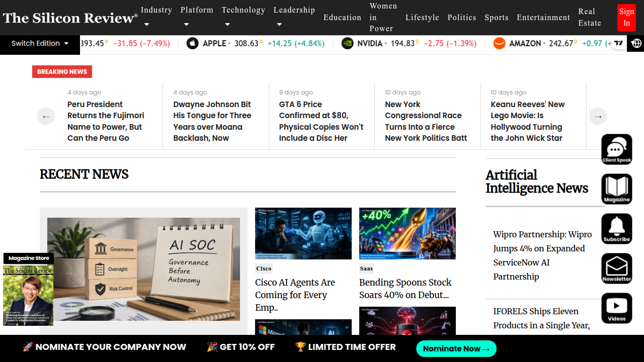Image resolution: width=644 pixels, height=362 pixels.
Task: Open the GTA 6 Price headline
Action: click(321, 121)
